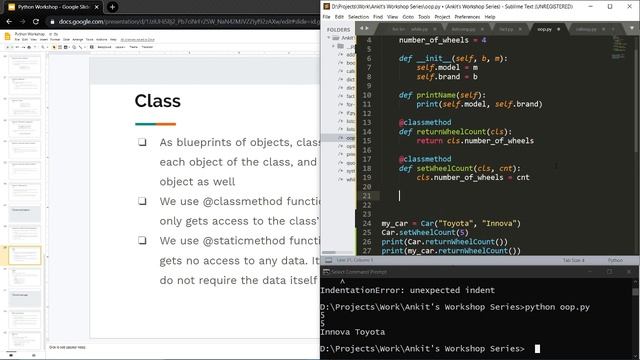Go to previous tab with left arrow
This screenshot has height=360, width=640.
[362, 28]
